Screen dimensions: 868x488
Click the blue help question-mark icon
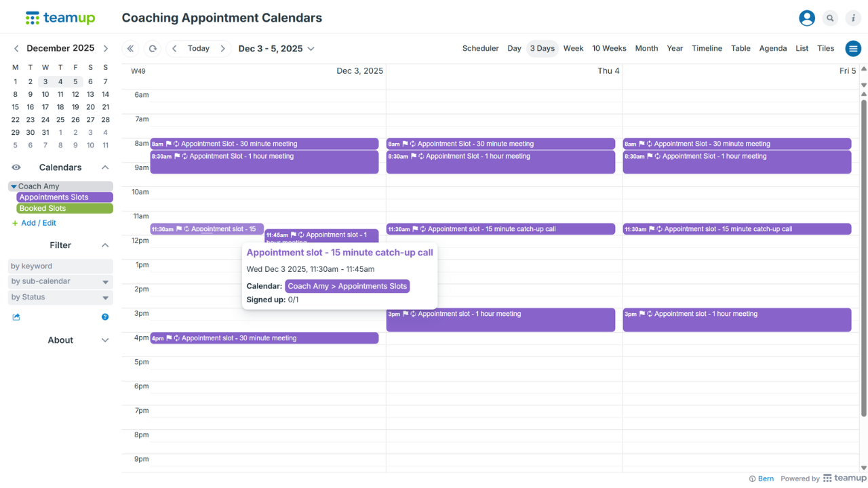point(105,317)
